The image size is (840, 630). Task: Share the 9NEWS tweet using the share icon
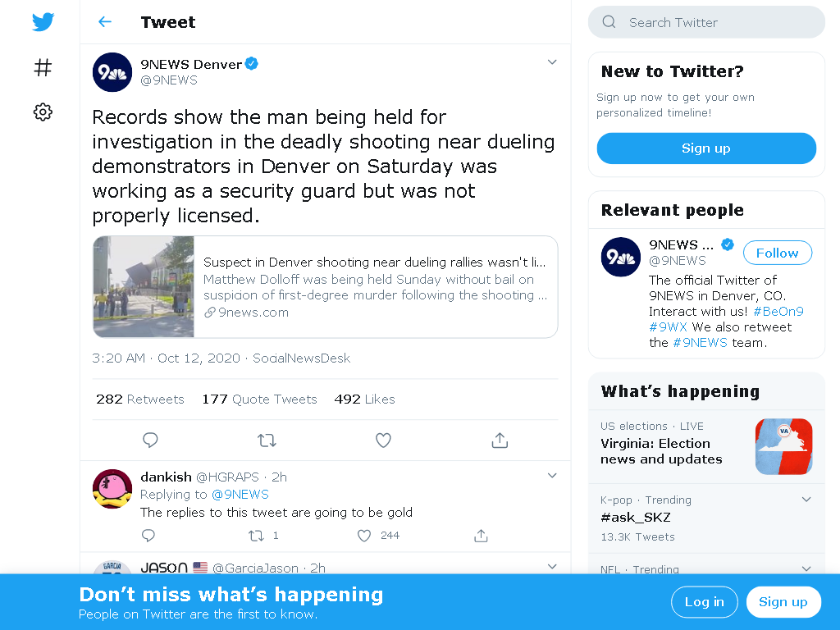coord(500,441)
